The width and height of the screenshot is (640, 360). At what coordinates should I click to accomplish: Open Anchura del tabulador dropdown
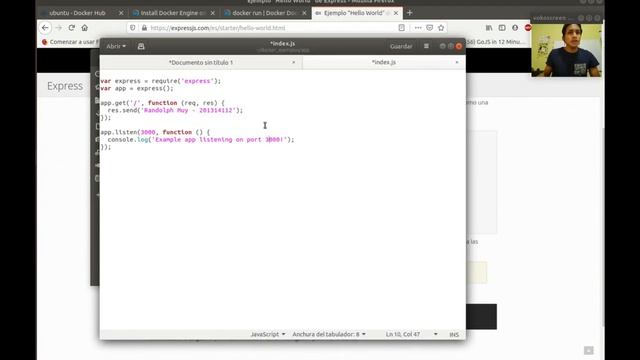(x=329, y=334)
